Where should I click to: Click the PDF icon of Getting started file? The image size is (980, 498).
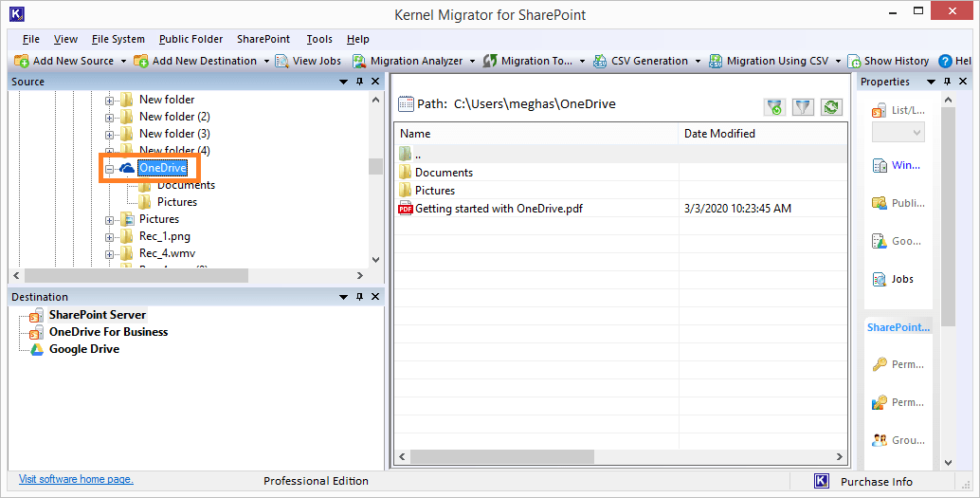(406, 209)
